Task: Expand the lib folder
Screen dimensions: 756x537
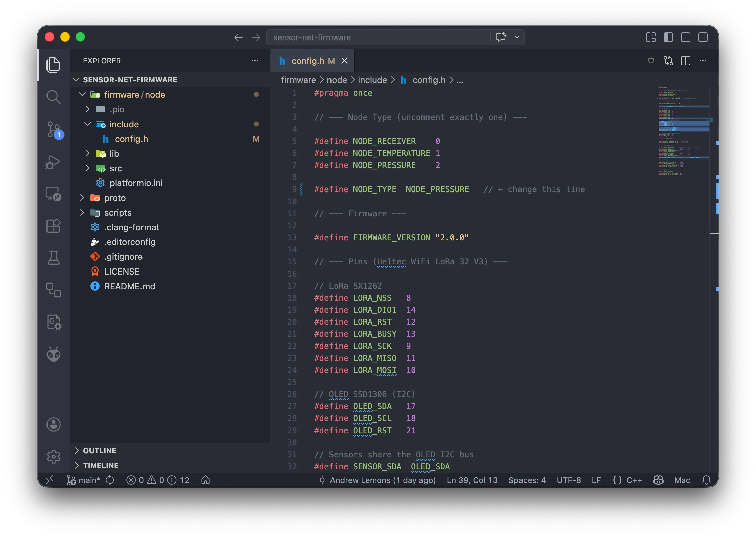Action: (170, 154)
